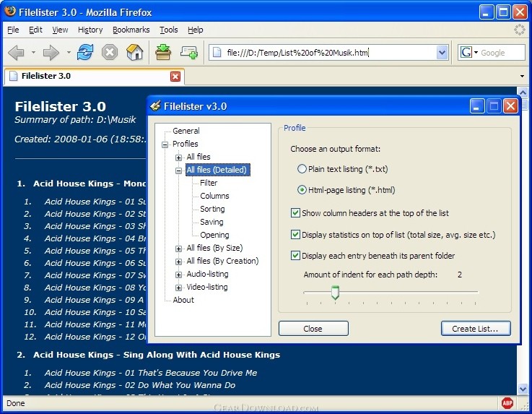Click the Create List... button

476,329
